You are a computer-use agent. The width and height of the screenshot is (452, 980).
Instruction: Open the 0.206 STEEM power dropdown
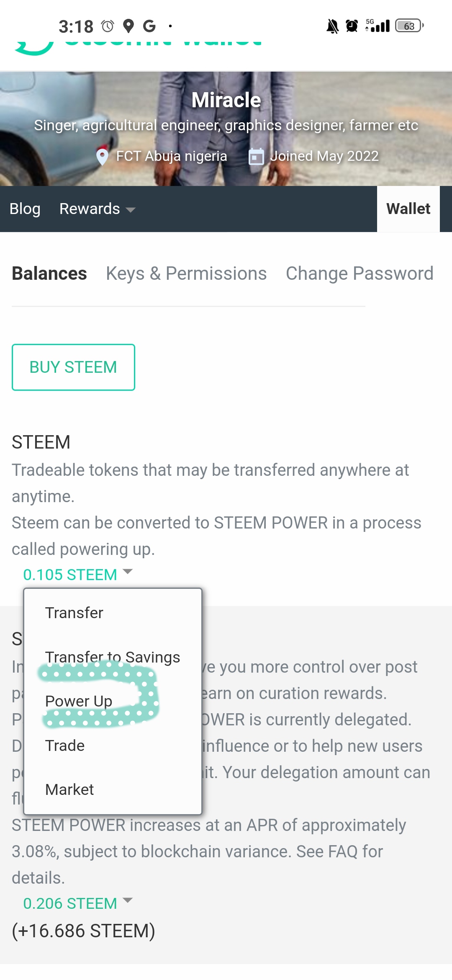pos(77,903)
